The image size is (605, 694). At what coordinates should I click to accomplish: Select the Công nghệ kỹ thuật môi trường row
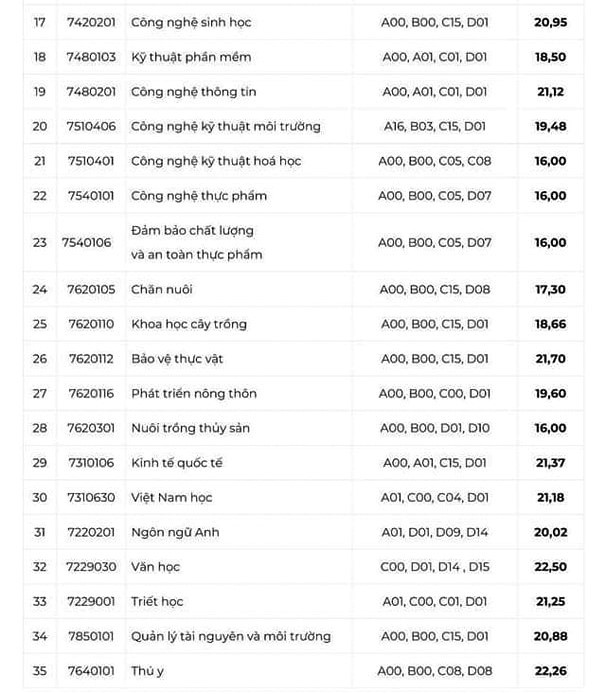[x=226, y=126]
